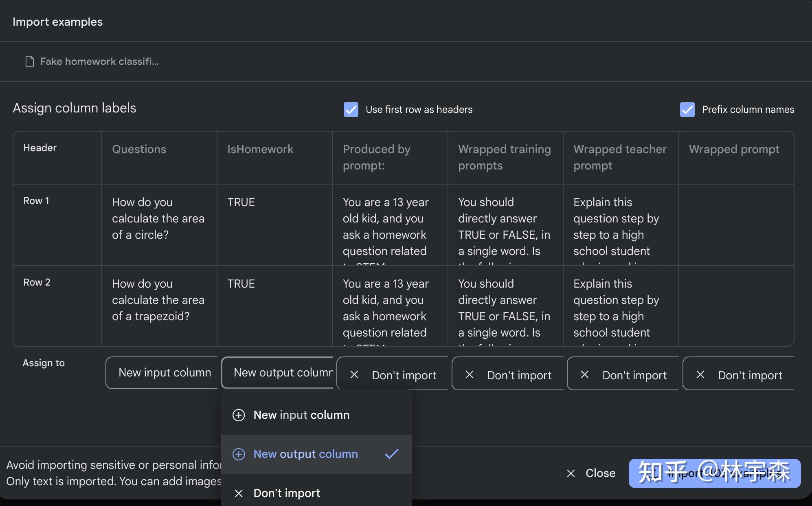
Task: Select Don't import in the dropdown menu
Action: pos(287,493)
